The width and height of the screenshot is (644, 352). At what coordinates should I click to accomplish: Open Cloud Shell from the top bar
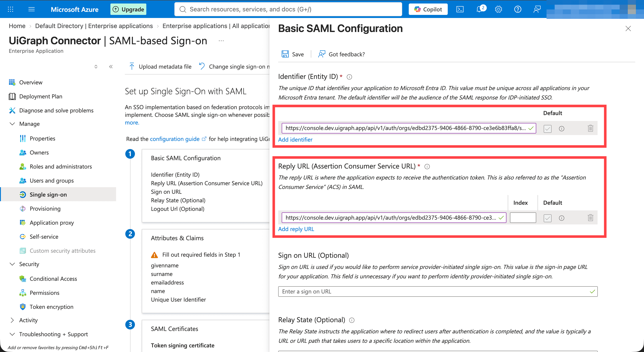tap(460, 9)
